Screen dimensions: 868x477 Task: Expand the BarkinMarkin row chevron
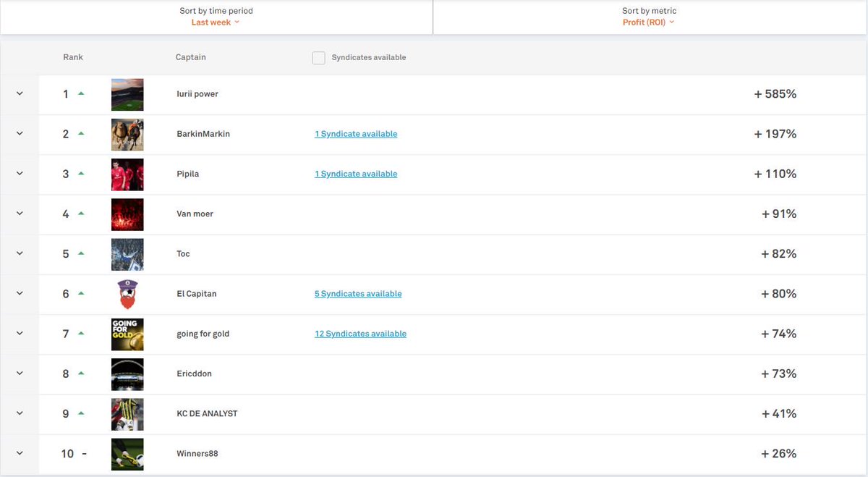pos(20,134)
